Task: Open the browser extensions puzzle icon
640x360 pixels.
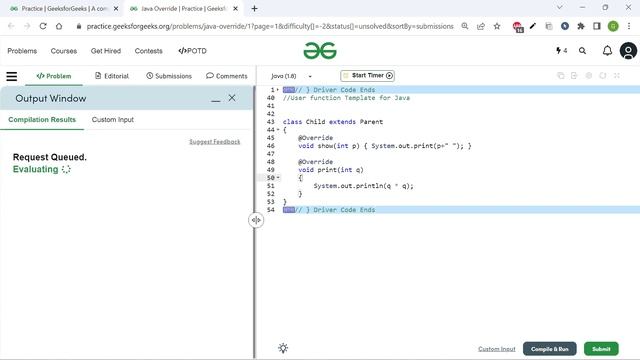Action: click(x=581, y=26)
